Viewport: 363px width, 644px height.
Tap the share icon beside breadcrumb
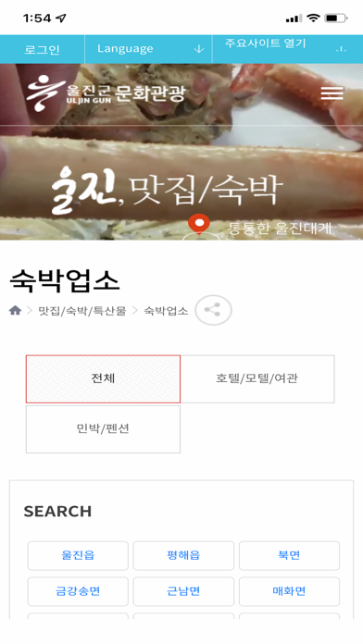213,310
